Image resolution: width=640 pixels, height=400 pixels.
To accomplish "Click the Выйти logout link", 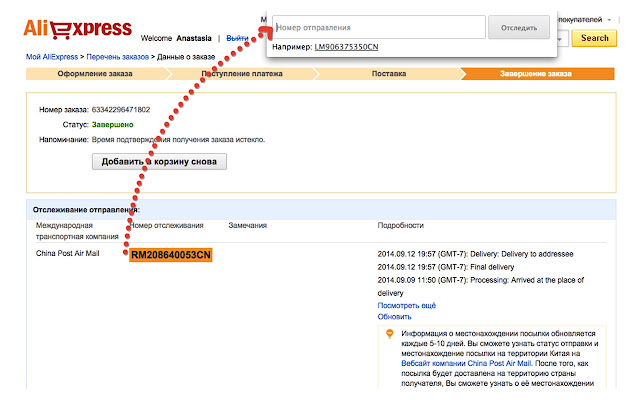I will click(x=237, y=38).
